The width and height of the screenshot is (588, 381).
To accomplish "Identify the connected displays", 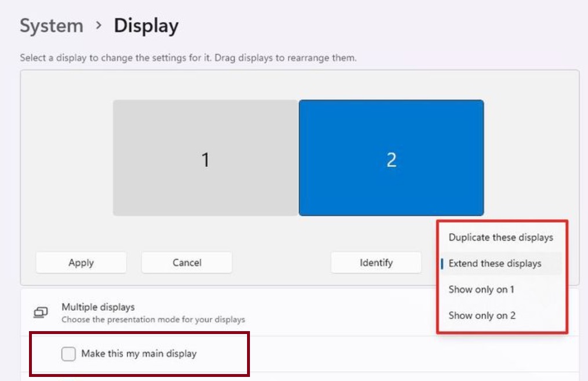I will pyautogui.click(x=376, y=263).
